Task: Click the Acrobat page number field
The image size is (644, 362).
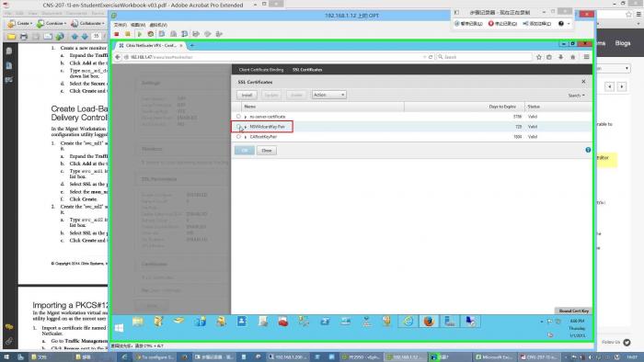Action: click(x=97, y=37)
